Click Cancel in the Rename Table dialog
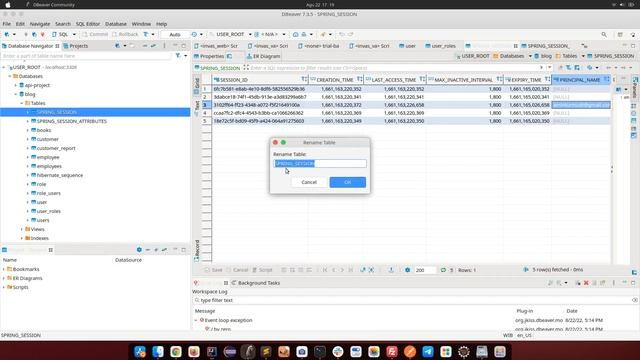 pos(309,182)
